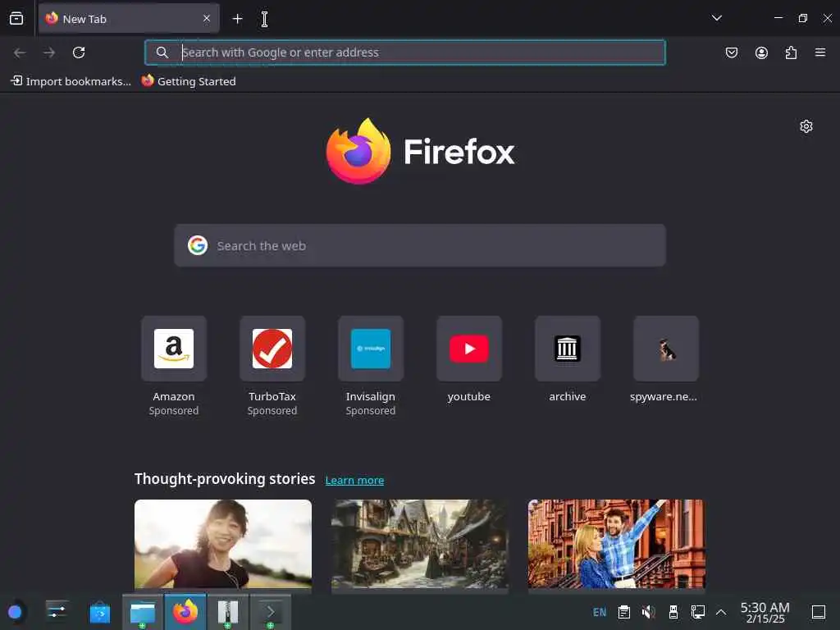The width and height of the screenshot is (840, 630).
Task: Open the system settings sliders taskbar icon
Action: click(57, 612)
